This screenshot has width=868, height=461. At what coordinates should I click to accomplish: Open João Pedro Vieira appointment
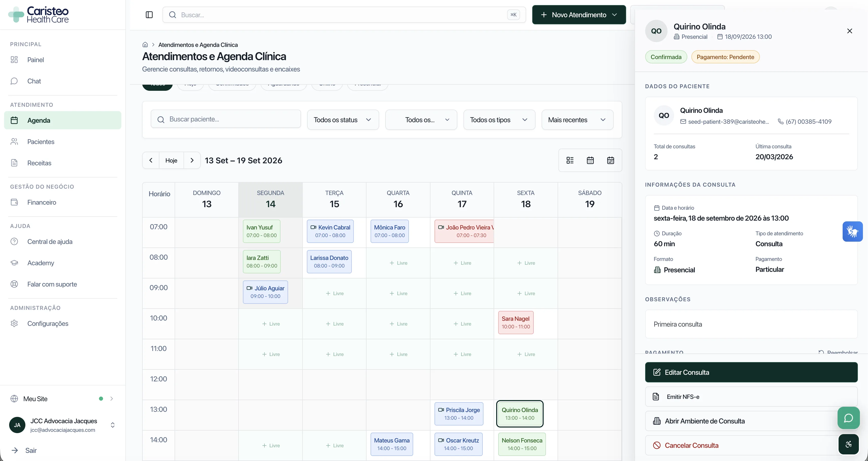[464, 231]
